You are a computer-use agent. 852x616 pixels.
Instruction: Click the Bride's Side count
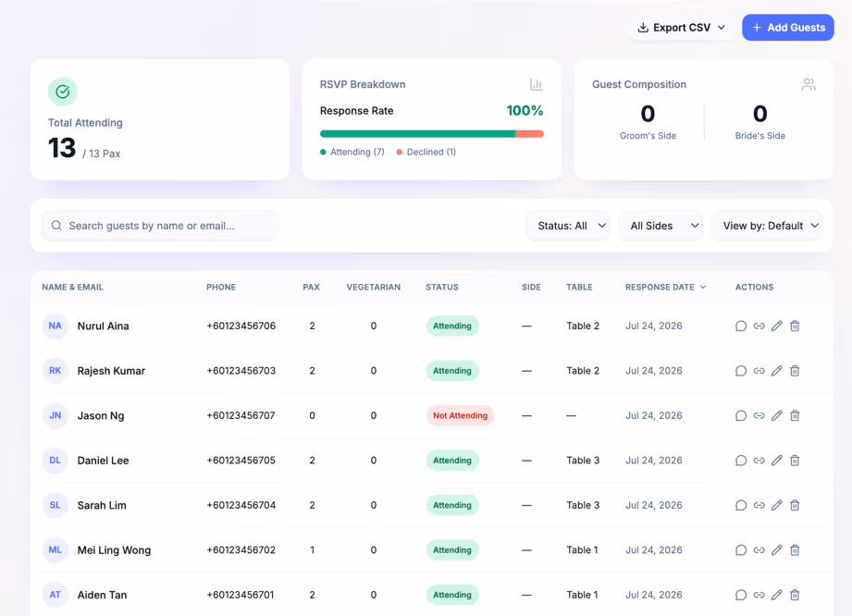759,114
